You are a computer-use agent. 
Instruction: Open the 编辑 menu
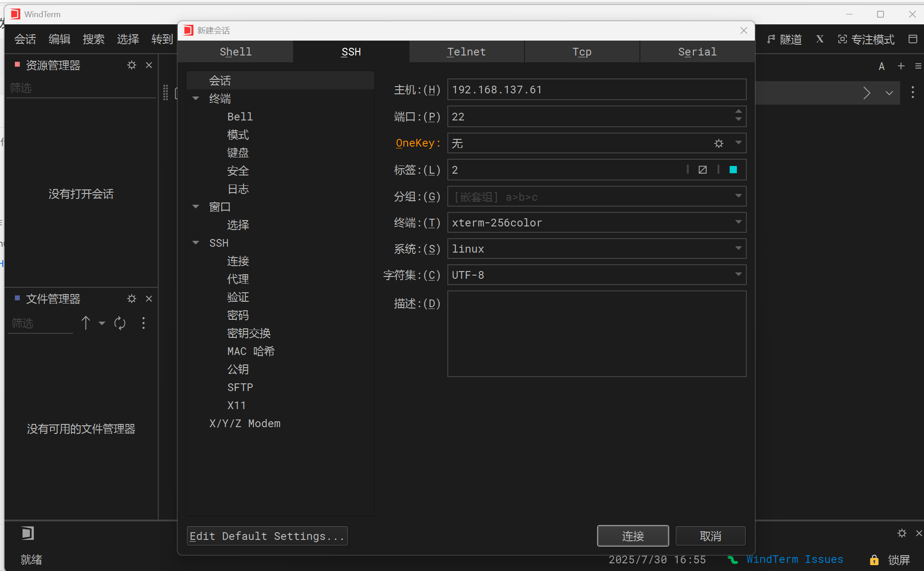click(59, 39)
